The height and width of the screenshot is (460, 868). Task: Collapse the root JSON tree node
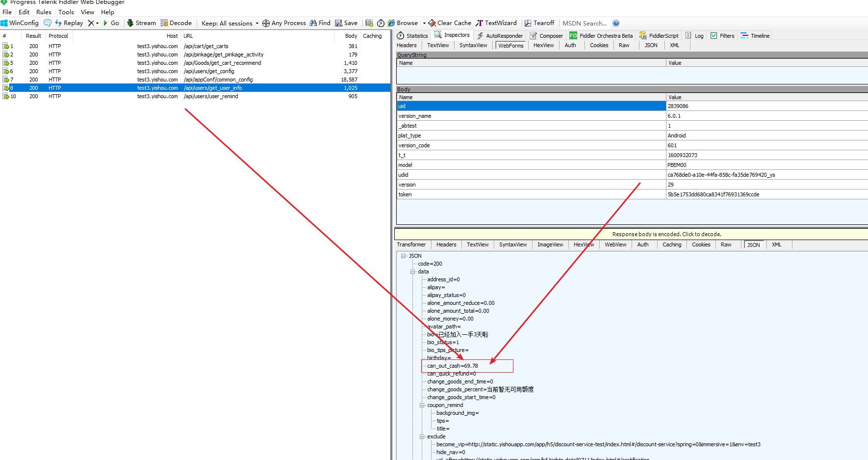(403, 256)
